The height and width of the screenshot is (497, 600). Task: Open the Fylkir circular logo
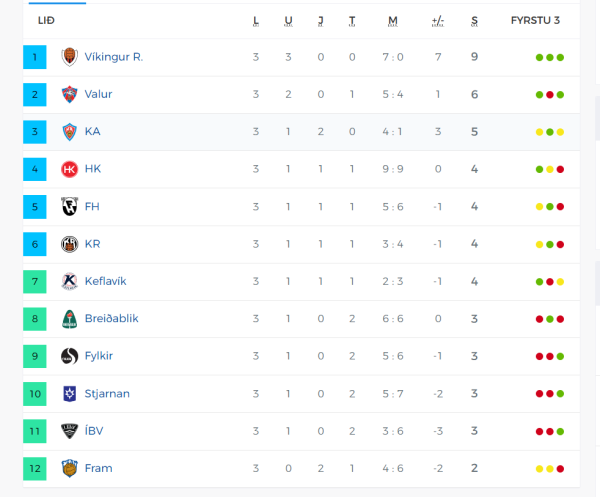point(70,356)
